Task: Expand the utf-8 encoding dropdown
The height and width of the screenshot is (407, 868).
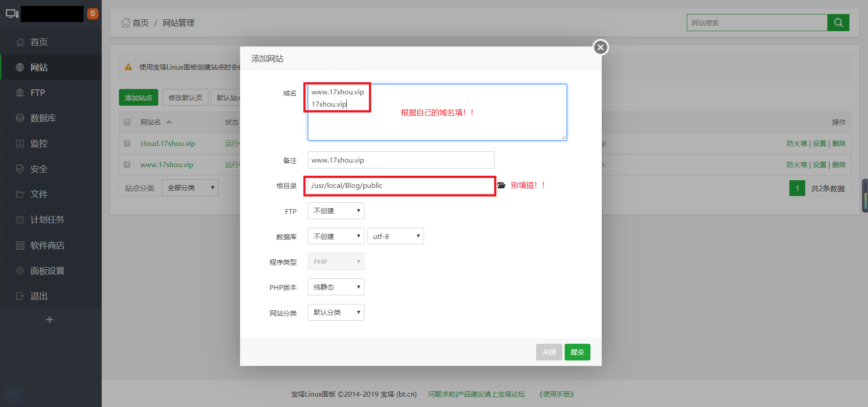Action: click(x=396, y=236)
